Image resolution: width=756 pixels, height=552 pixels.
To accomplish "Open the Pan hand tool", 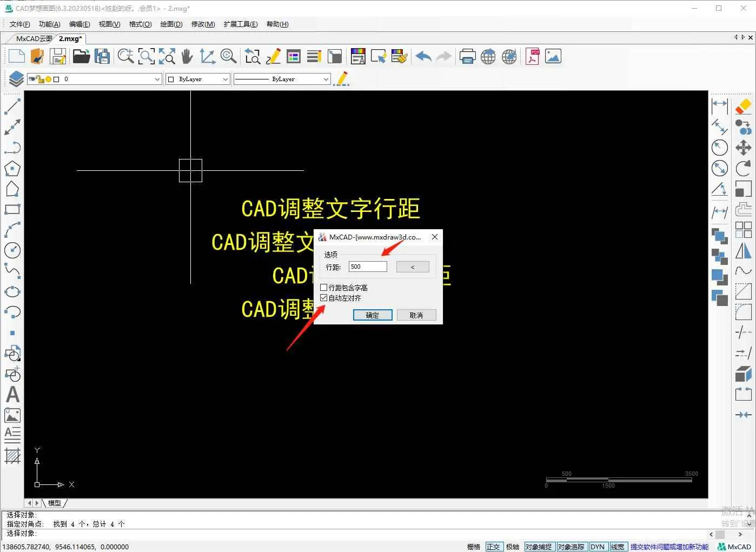I will coord(187,57).
